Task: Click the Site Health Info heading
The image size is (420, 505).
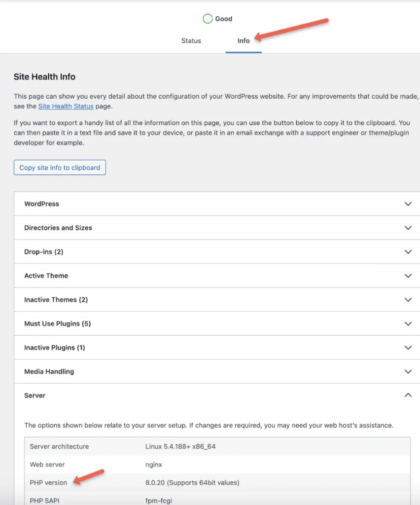Action: point(44,76)
